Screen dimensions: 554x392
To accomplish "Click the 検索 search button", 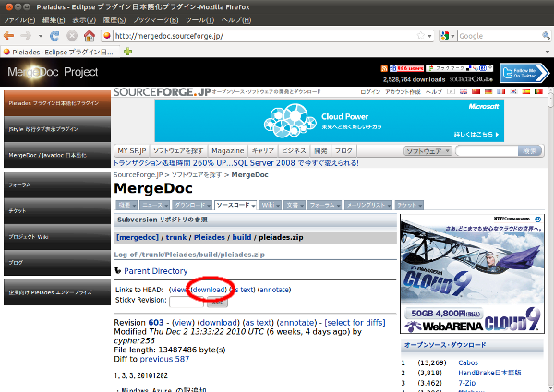I will (x=530, y=151).
